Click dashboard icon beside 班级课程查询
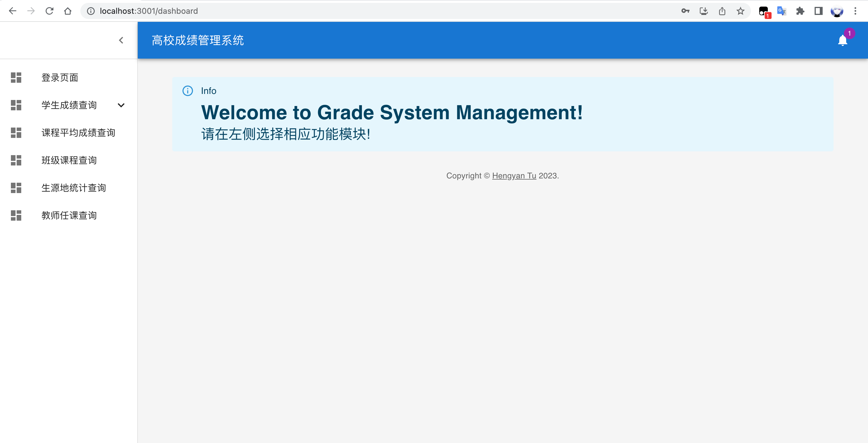The width and height of the screenshot is (868, 443). click(x=16, y=160)
